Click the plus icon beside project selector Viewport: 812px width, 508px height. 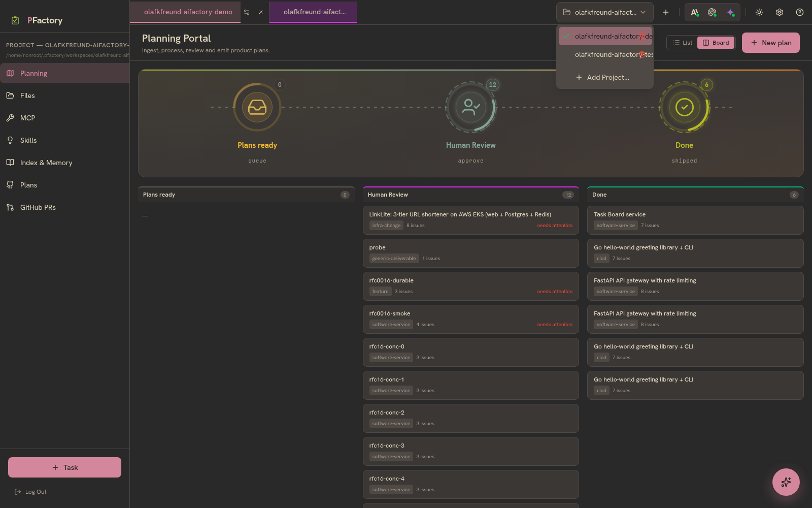[x=666, y=12]
